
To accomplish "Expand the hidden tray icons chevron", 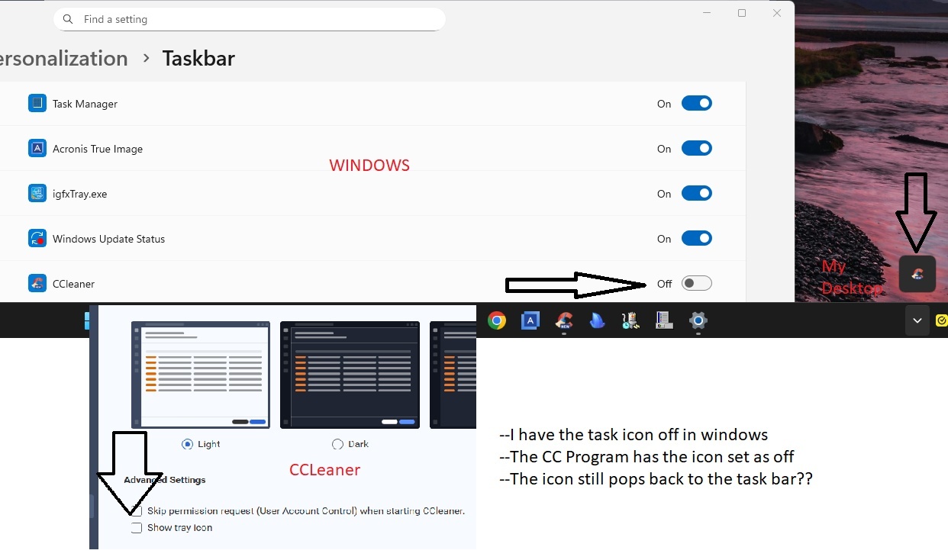I will [917, 321].
